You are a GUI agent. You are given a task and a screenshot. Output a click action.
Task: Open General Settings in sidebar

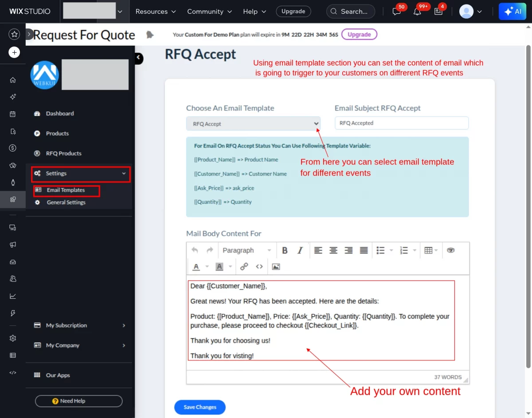coord(66,203)
